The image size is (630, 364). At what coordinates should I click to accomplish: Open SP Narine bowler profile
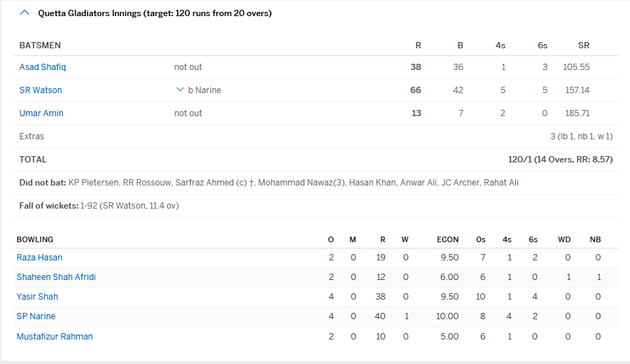click(x=36, y=316)
